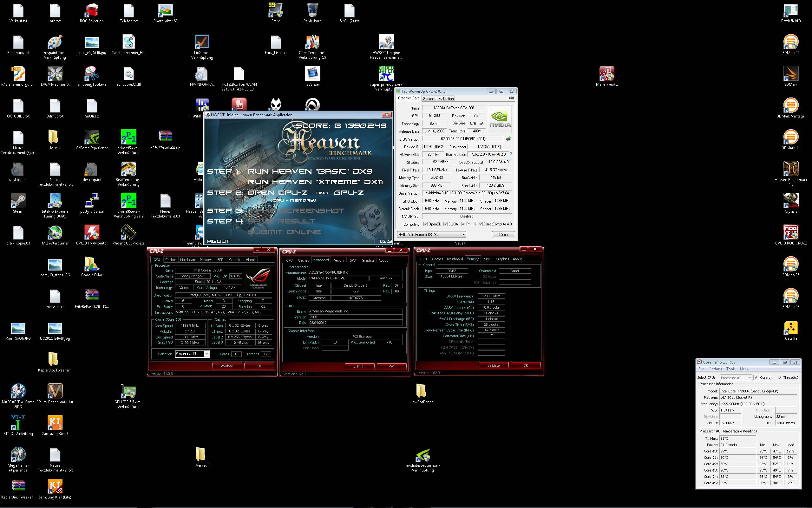Viewport: 812px width, 508px height.
Task: Launch Catzilla desktop icon
Action: (791, 330)
